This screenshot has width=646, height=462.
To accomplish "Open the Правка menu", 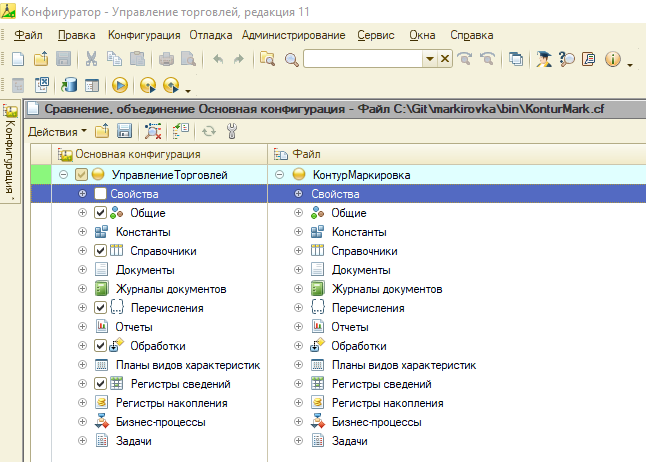I will pyautogui.click(x=77, y=35).
